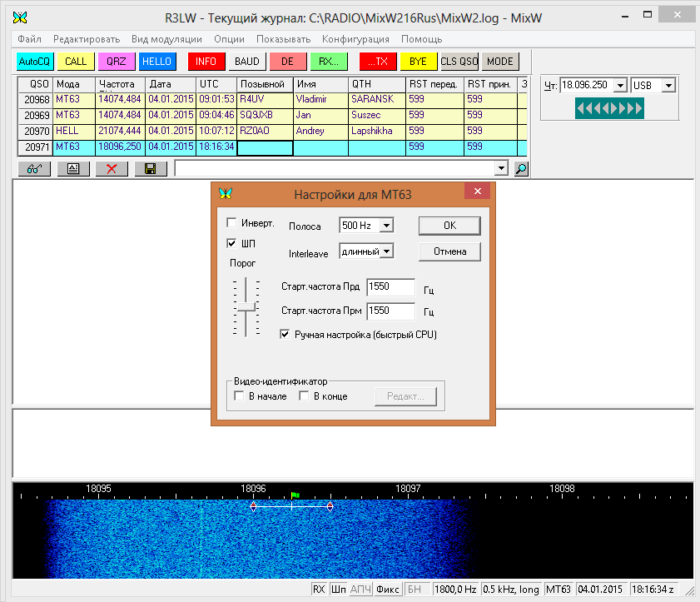Screen dimensions: 700x602
Task: Click the floppy disk save QSO icon
Action: click(x=150, y=168)
